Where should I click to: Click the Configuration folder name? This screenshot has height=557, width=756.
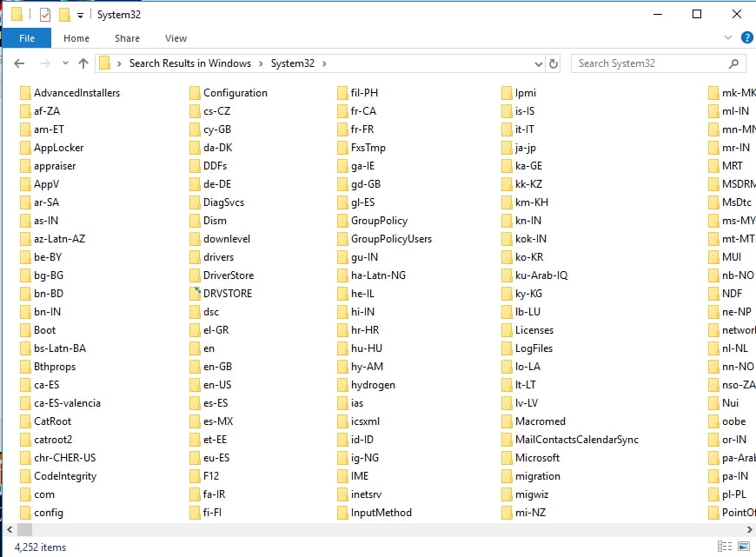pos(235,93)
